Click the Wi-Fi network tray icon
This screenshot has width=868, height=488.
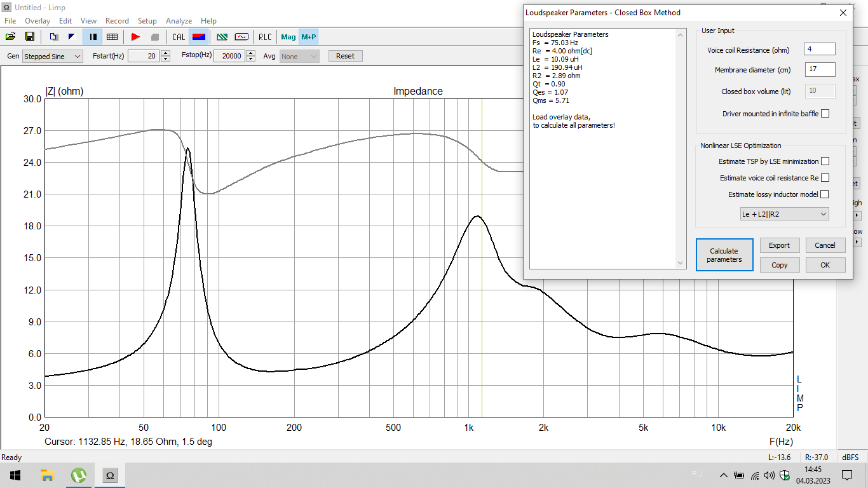755,475
